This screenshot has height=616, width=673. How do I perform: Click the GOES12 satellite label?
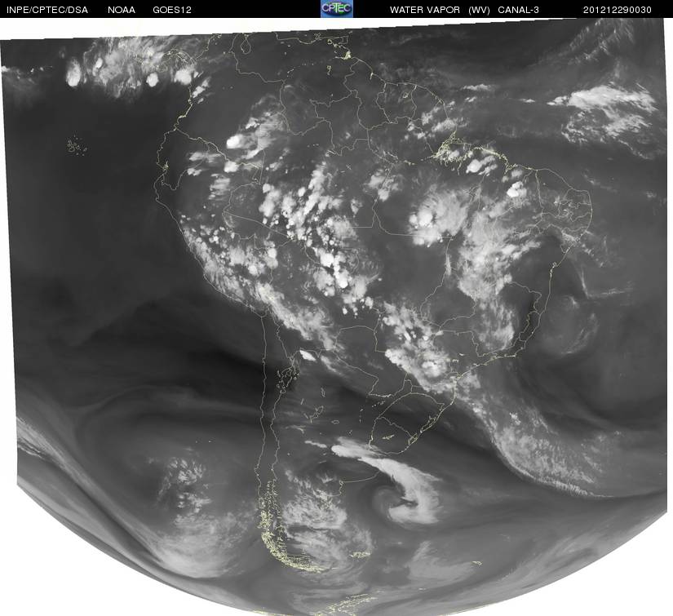click(x=172, y=10)
